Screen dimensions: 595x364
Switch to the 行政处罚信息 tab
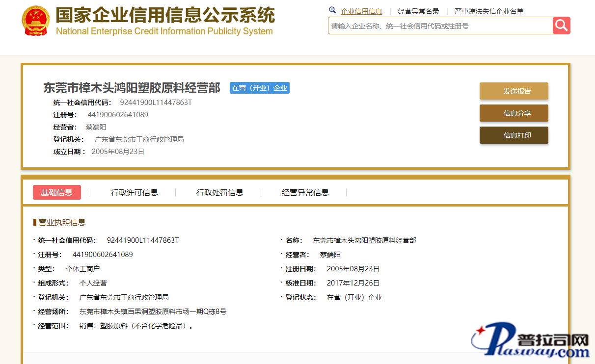219,192
